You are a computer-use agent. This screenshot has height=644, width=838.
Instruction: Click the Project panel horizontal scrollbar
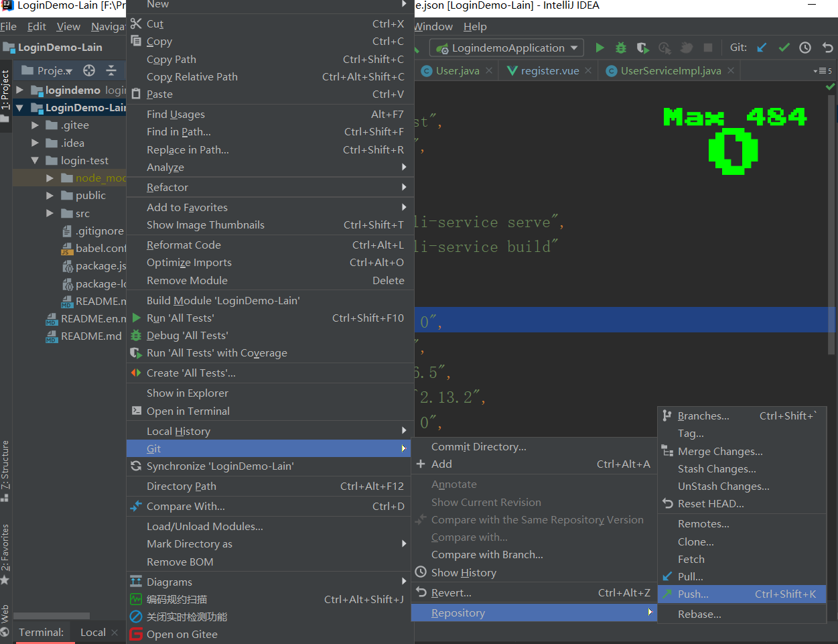[52, 615]
